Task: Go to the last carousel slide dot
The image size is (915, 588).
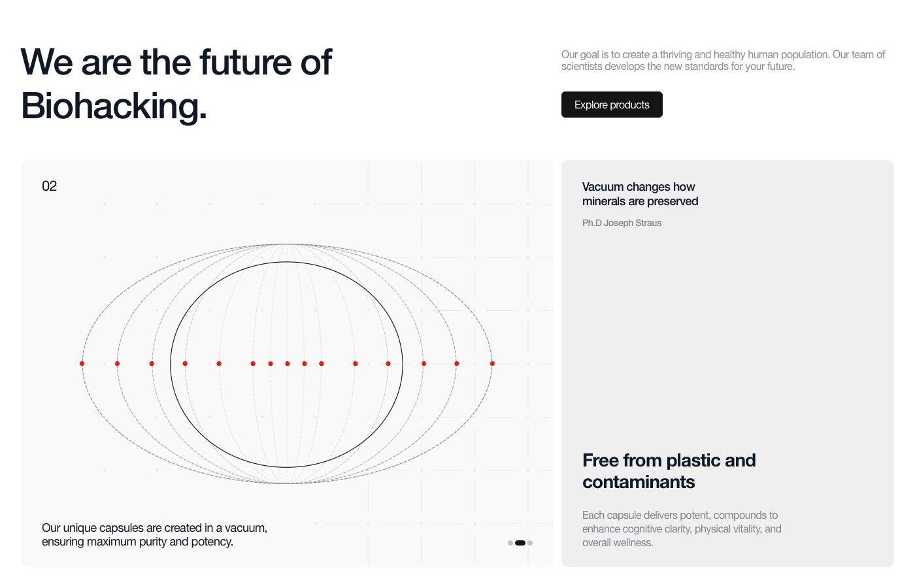Action: (x=530, y=543)
